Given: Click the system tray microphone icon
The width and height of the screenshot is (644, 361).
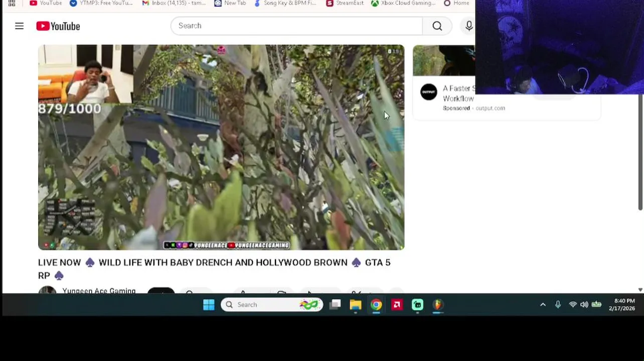Looking at the screenshot, I should [x=558, y=305].
